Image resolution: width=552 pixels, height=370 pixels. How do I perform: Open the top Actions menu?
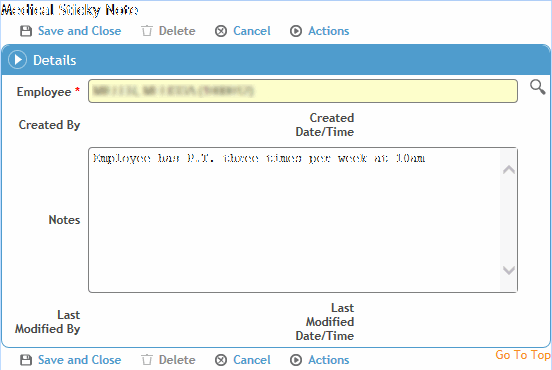pos(328,31)
